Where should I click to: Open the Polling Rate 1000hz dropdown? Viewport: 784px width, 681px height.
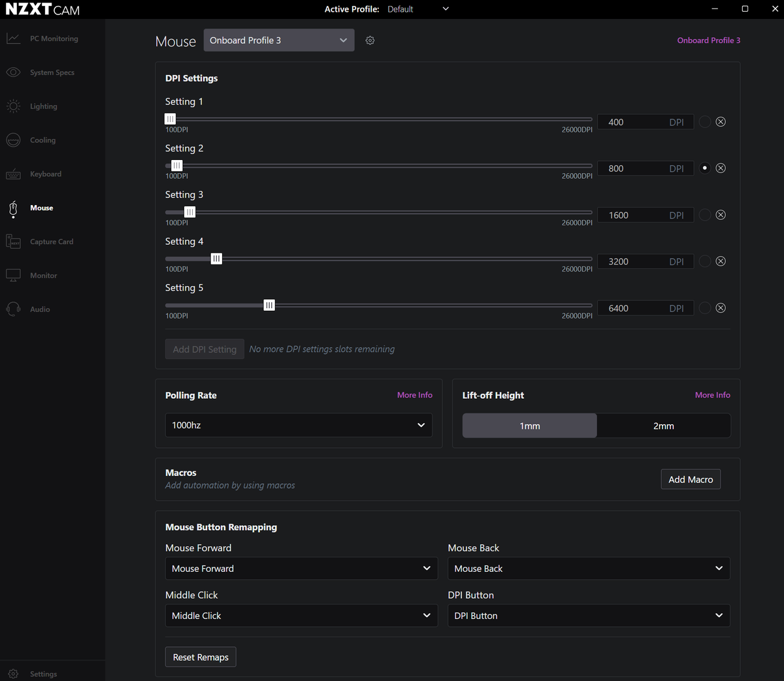point(299,425)
